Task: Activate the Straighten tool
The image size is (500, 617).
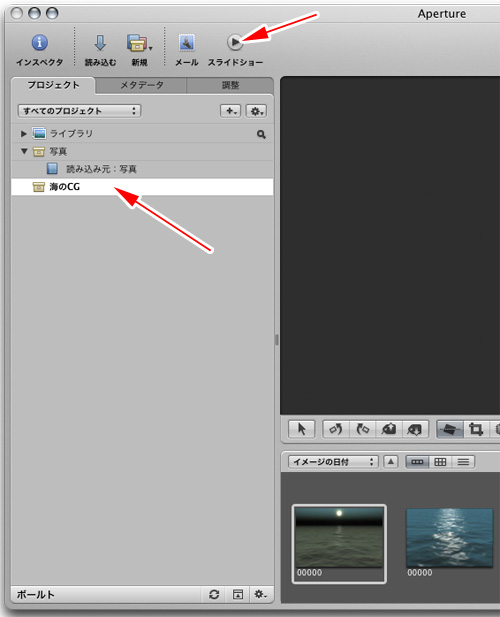Action: [450, 429]
